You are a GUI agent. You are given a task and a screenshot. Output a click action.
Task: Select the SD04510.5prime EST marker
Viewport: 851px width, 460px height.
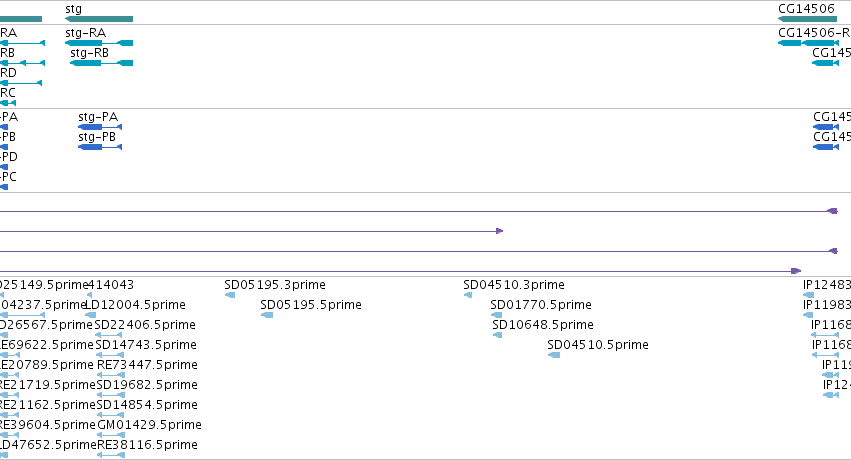coord(554,355)
